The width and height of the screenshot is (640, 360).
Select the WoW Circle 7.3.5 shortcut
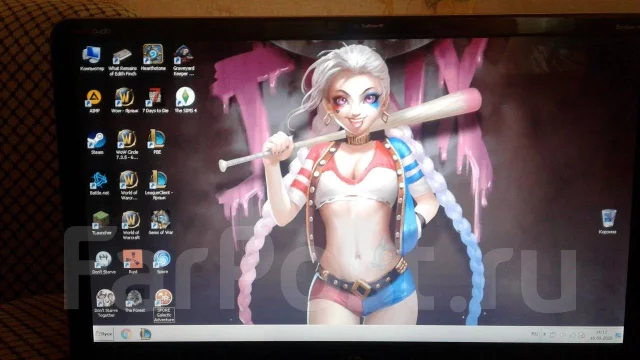pos(127,144)
